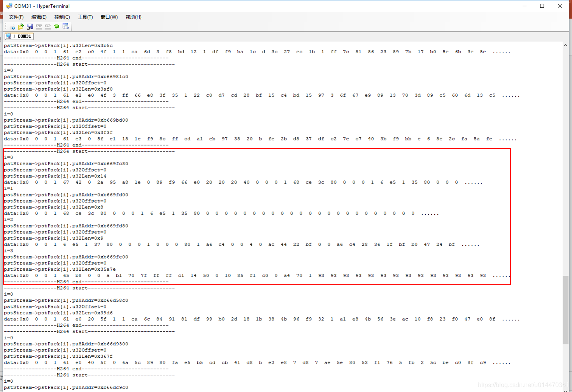
Task: Click the open folder toolbar icon
Action: tap(21, 26)
